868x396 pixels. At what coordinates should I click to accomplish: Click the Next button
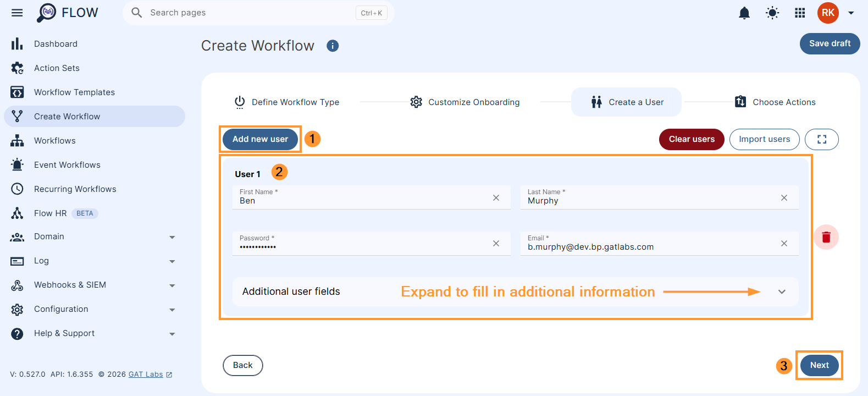pos(819,365)
